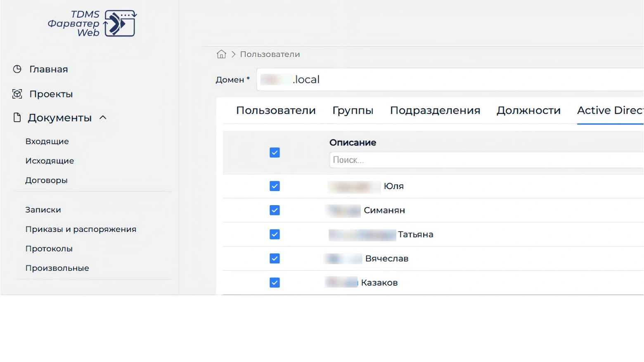The image size is (644, 362).
Task: Click the Описание column header
Action: click(x=353, y=142)
